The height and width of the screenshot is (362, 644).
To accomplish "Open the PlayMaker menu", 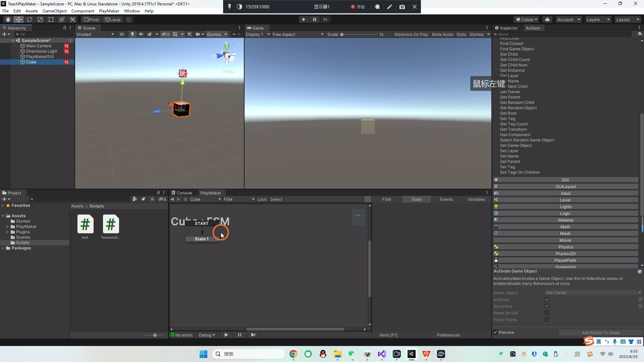I will (109, 11).
